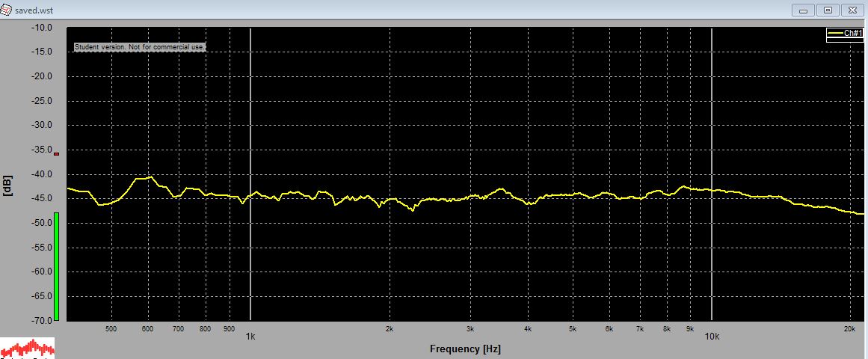Click the -50.0 dB axis label
Screen dimensions: 868x359
click(x=41, y=223)
